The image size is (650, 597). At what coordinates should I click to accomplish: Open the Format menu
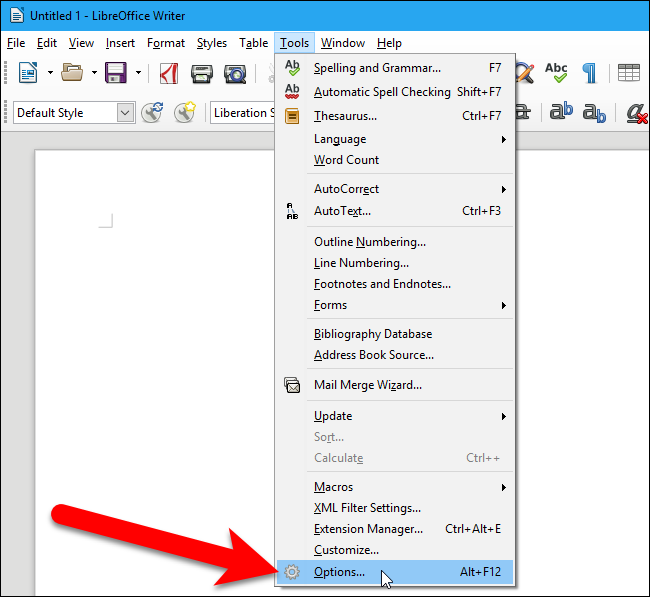166,43
